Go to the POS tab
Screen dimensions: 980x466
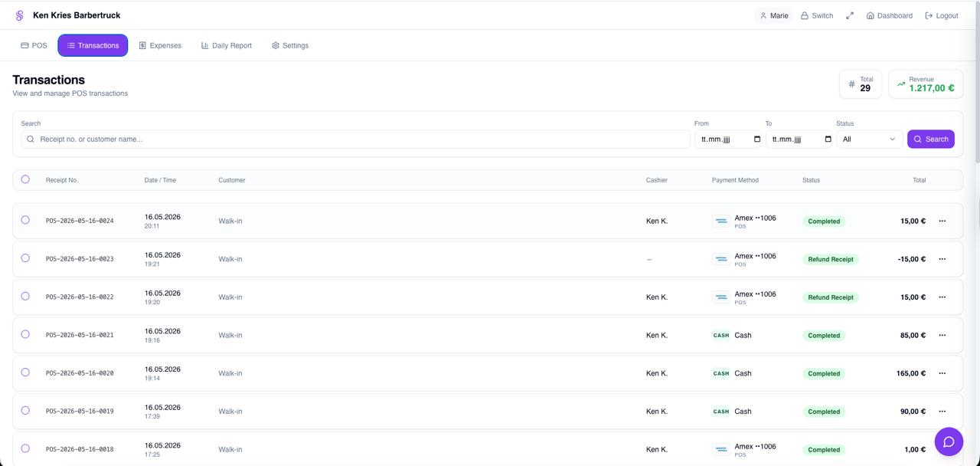[x=34, y=45]
